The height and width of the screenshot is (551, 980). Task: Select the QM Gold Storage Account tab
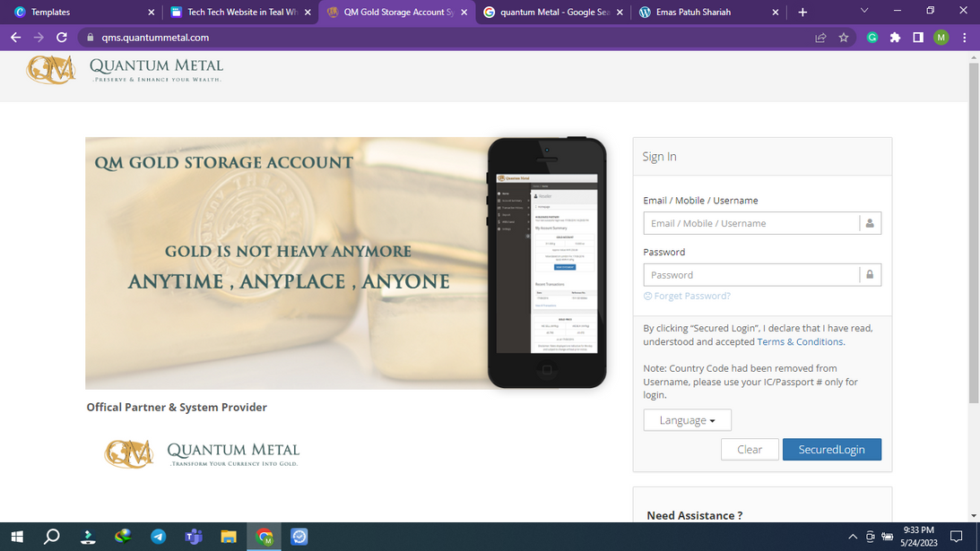(x=397, y=12)
